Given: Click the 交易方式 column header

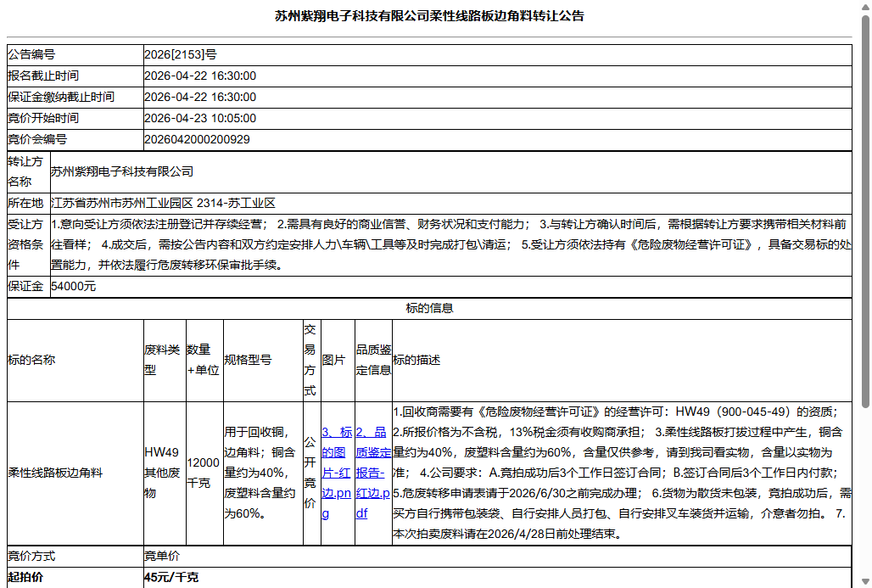Looking at the screenshot, I should (x=312, y=360).
